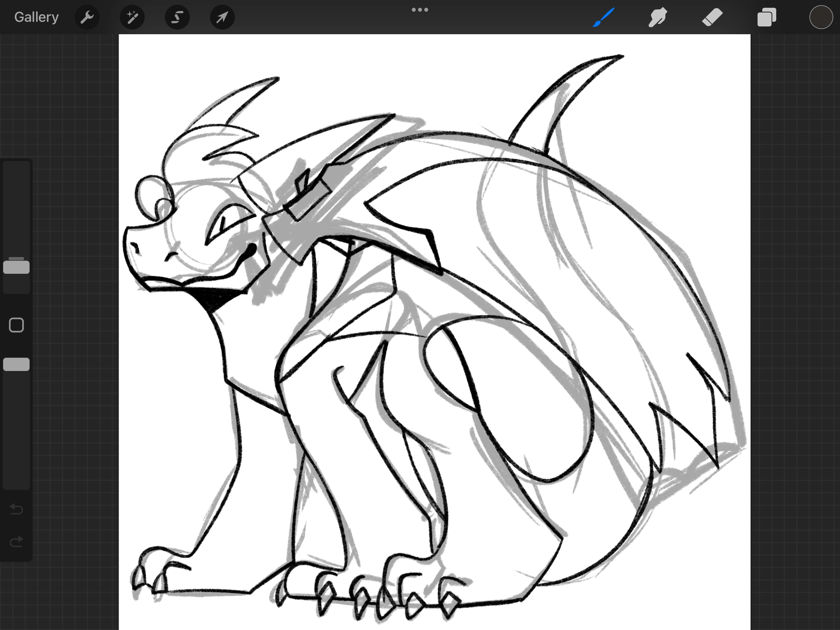Activate the Selection tool
Image resolution: width=840 pixels, height=630 pixels.
click(177, 17)
